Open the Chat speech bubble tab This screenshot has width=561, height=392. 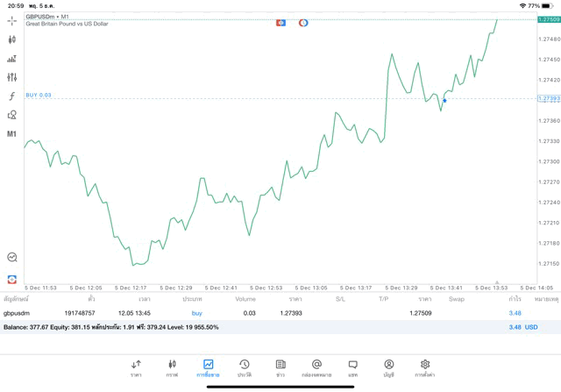tap(352, 367)
